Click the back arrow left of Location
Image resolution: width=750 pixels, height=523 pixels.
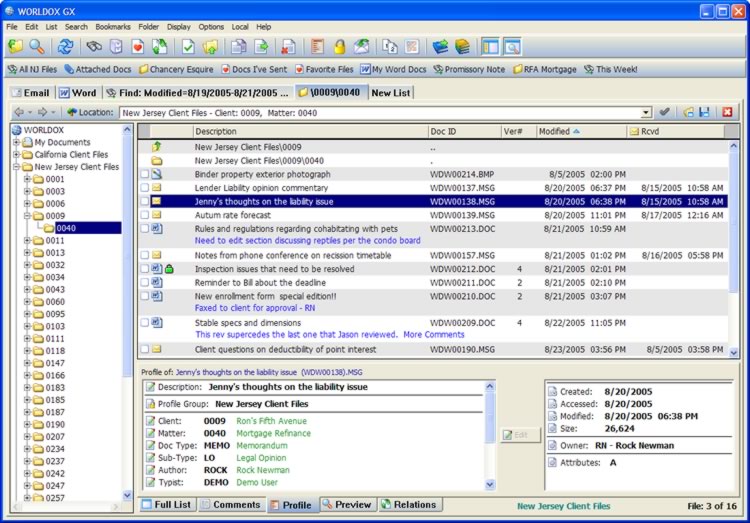point(20,113)
